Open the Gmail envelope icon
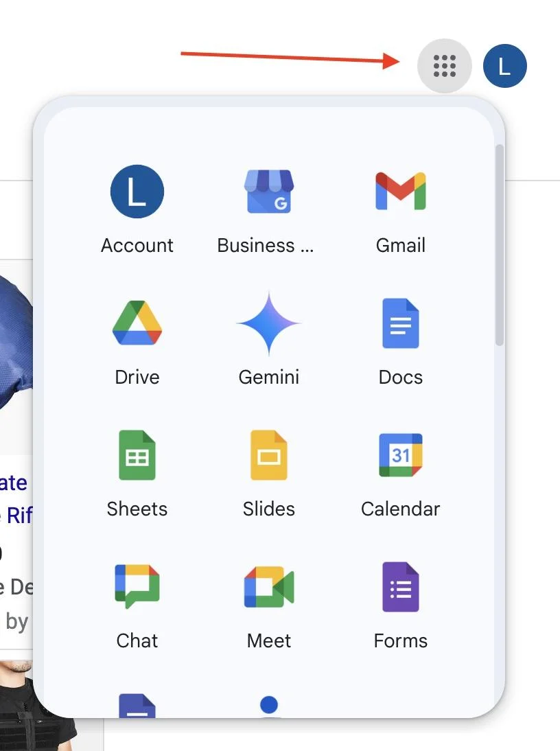Image resolution: width=560 pixels, height=751 pixels. (401, 191)
